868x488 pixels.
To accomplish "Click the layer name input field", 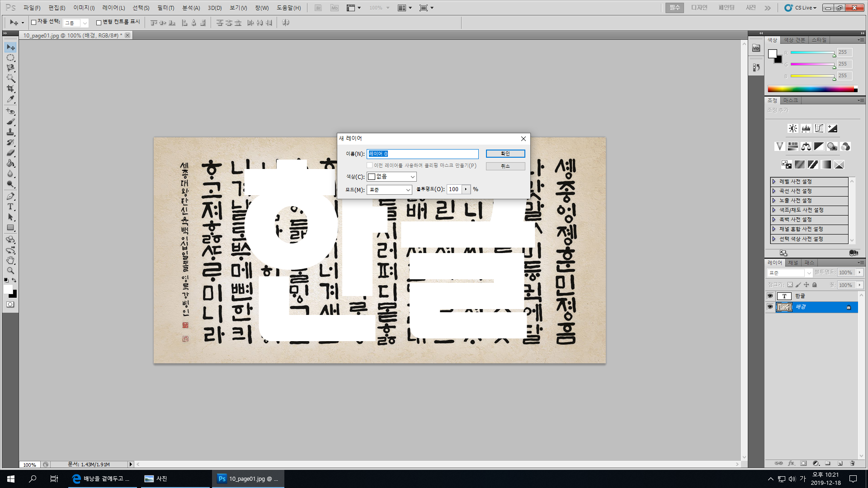I will coord(422,154).
